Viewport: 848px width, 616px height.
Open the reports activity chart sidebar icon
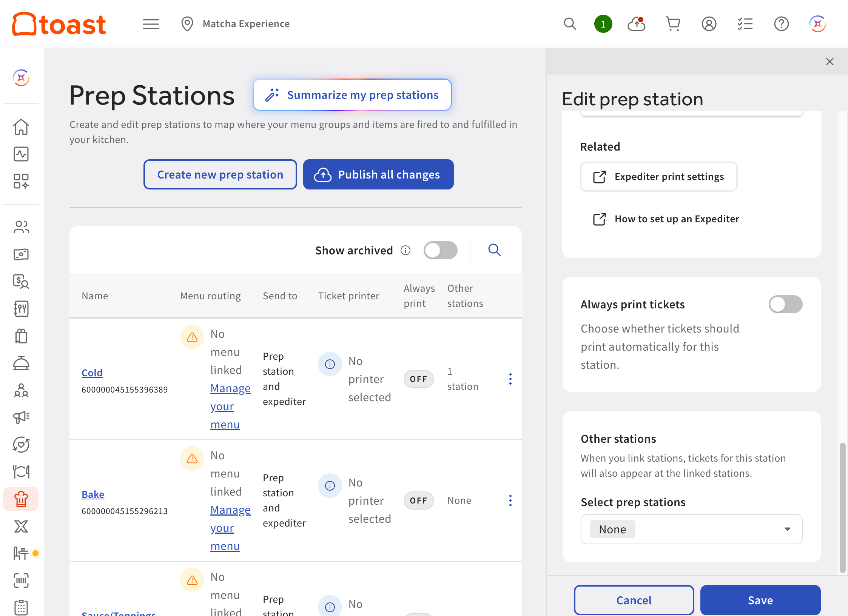21,154
